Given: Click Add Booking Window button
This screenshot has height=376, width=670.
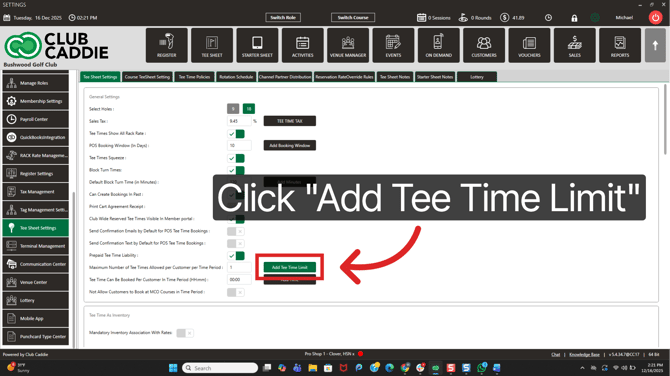Looking at the screenshot, I should (x=290, y=145).
